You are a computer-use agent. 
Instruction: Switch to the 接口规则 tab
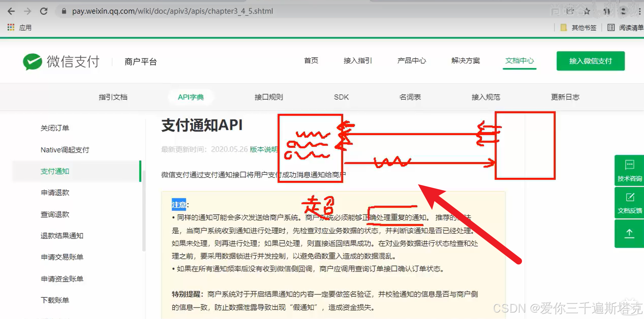(269, 97)
